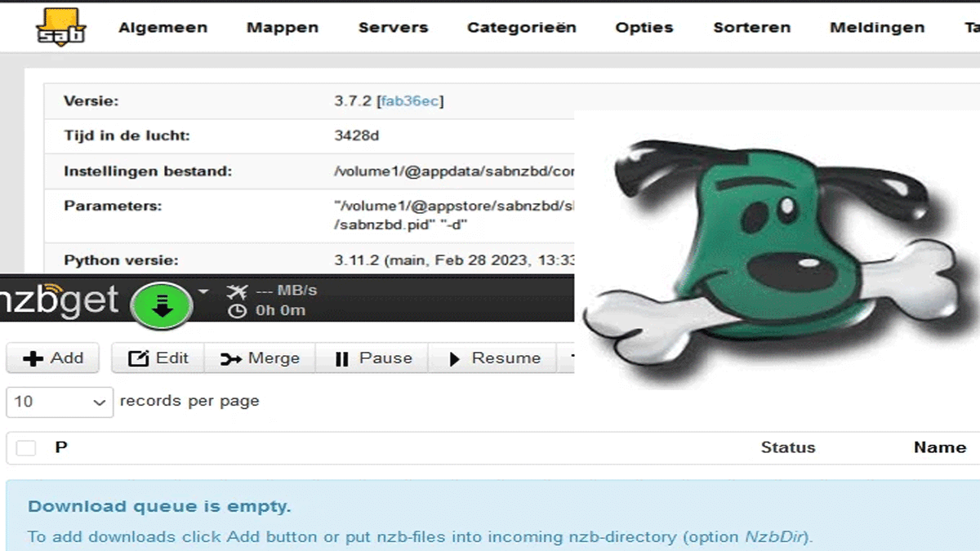980x551 pixels.
Task: Toggle the select-all checkbox in table header
Action: click(x=26, y=447)
